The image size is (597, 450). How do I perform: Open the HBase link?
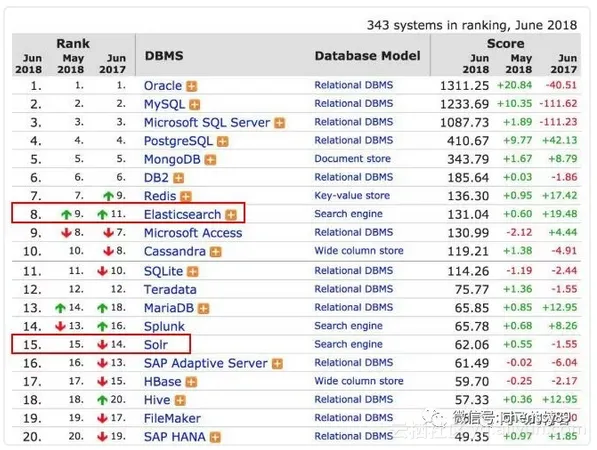pyautogui.click(x=163, y=381)
